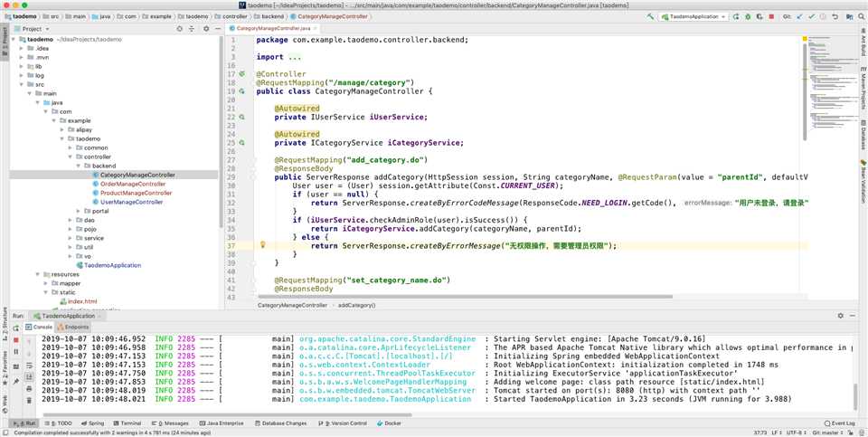The width and height of the screenshot is (868, 437).
Task: Expand the mapper folder under resources
Action: (x=46, y=283)
